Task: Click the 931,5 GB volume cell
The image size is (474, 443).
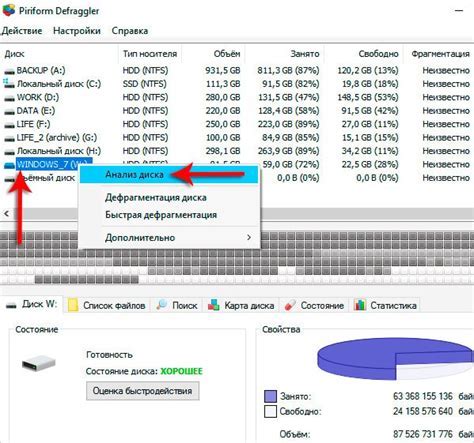Action: pyautogui.click(x=223, y=71)
